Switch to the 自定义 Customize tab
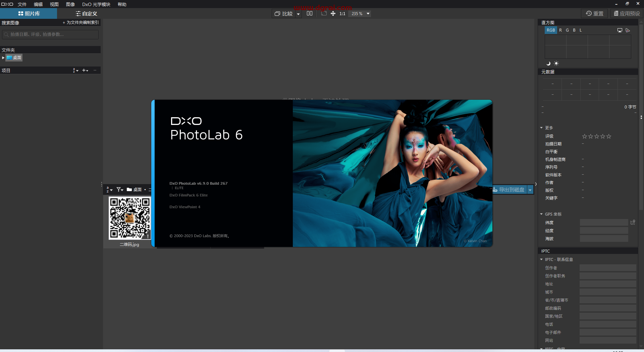This screenshot has height=352, width=644. [86, 13]
